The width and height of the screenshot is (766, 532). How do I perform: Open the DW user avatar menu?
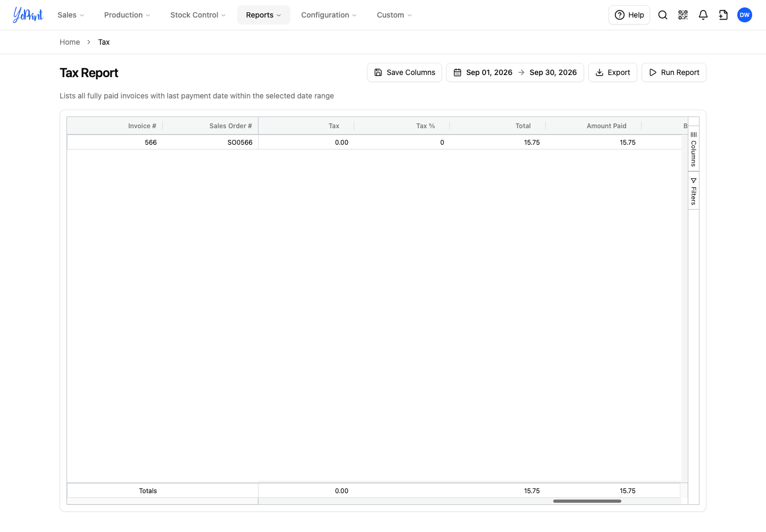(x=745, y=15)
